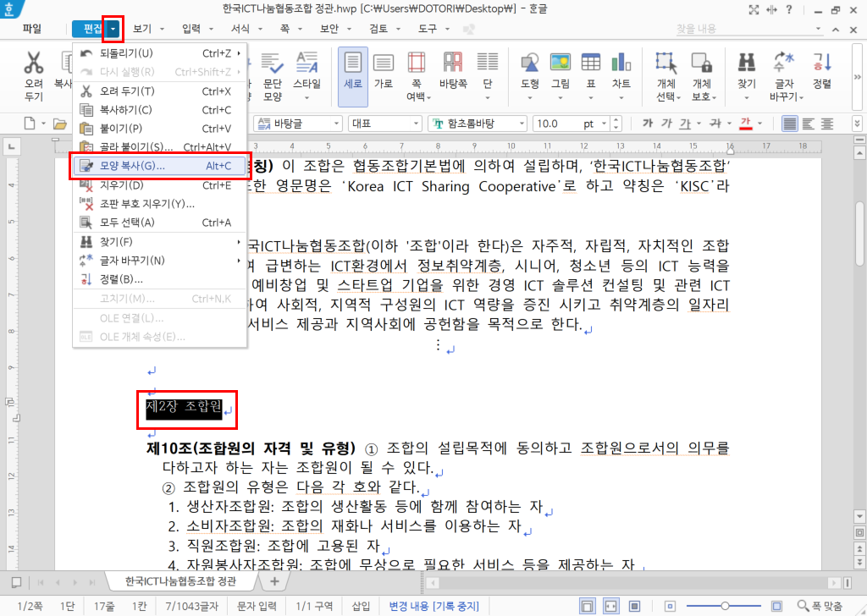
Task: Choose 모두 선택(A) menu entry
Action: 160,223
